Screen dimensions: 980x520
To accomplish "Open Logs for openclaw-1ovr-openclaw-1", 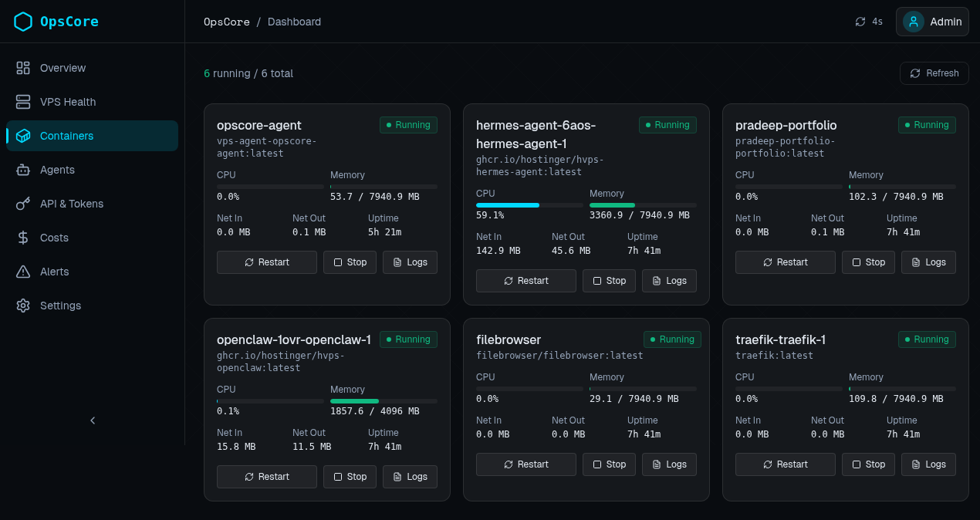I will (411, 477).
